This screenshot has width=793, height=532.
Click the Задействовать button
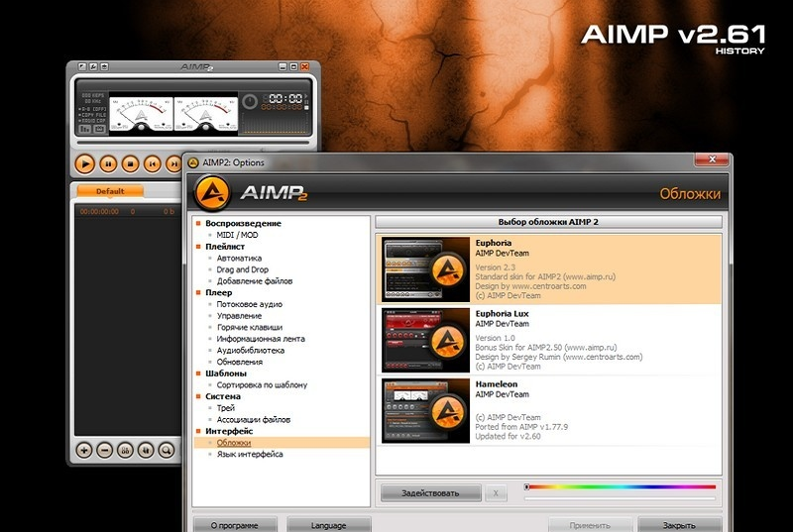click(x=429, y=492)
